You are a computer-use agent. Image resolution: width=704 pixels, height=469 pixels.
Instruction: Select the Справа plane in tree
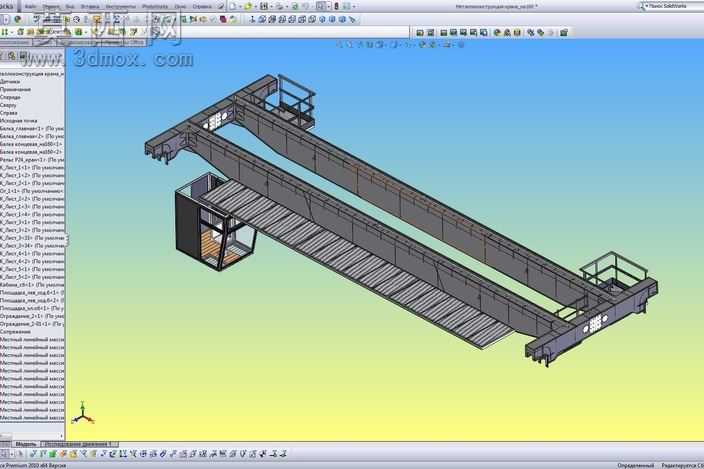(x=9, y=113)
